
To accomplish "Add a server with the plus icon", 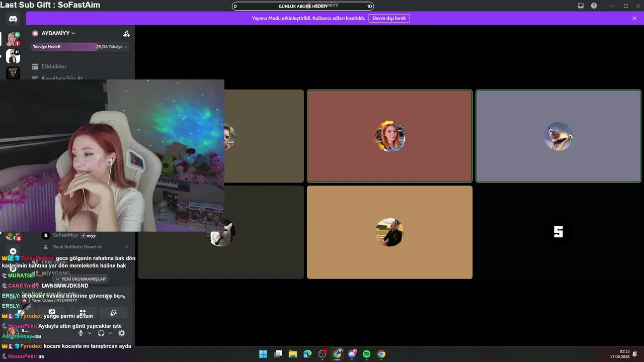I will 13,251.
